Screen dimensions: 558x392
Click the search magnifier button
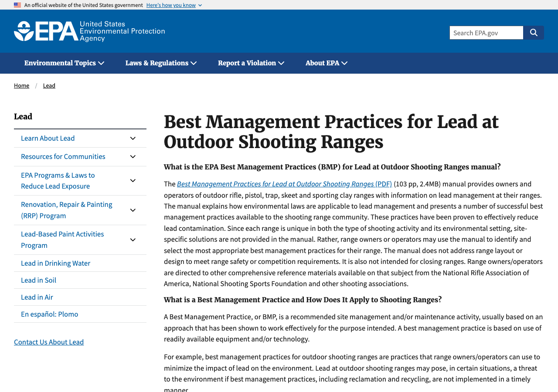[x=534, y=33]
